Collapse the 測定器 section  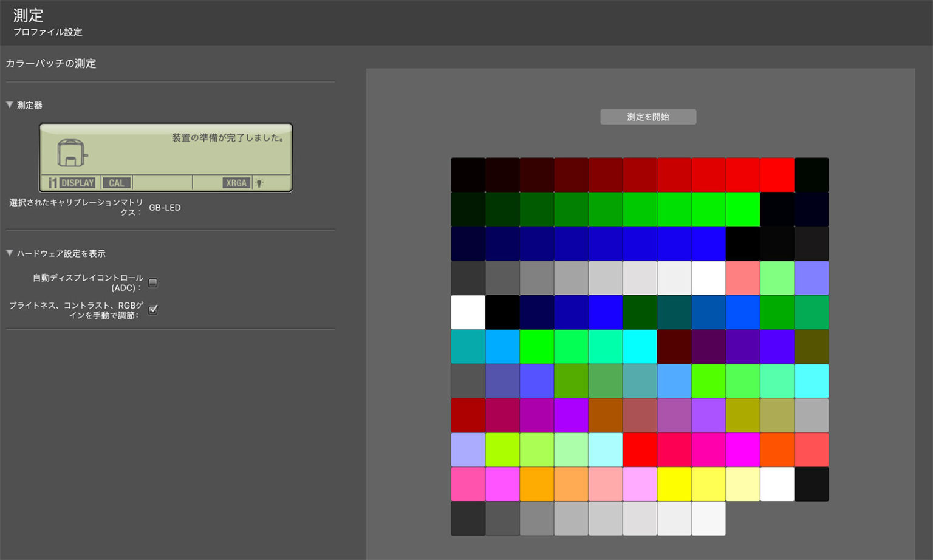[10, 105]
